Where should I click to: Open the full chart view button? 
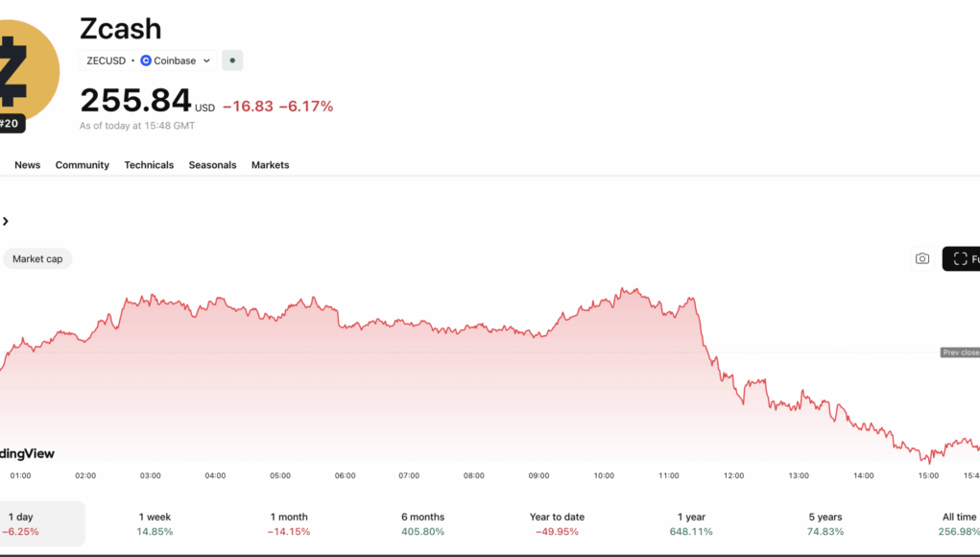tap(962, 258)
